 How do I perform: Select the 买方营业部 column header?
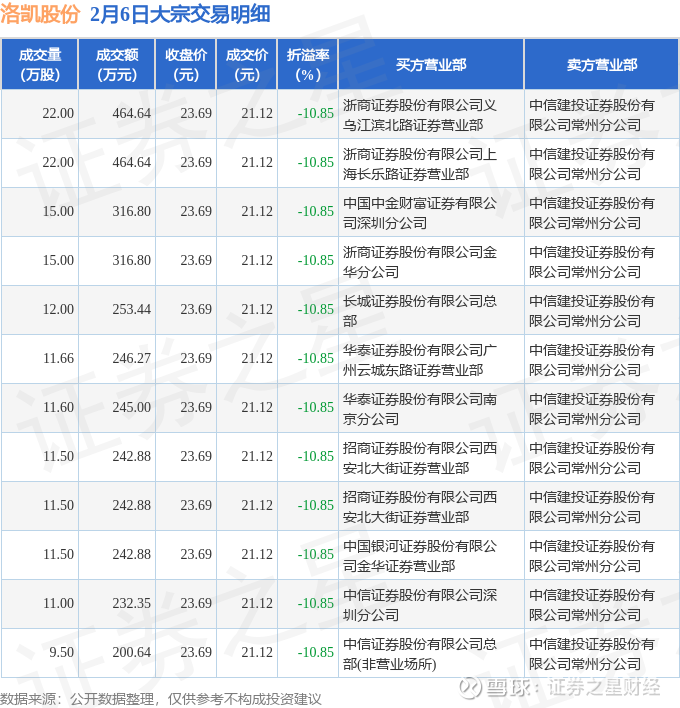click(x=431, y=65)
